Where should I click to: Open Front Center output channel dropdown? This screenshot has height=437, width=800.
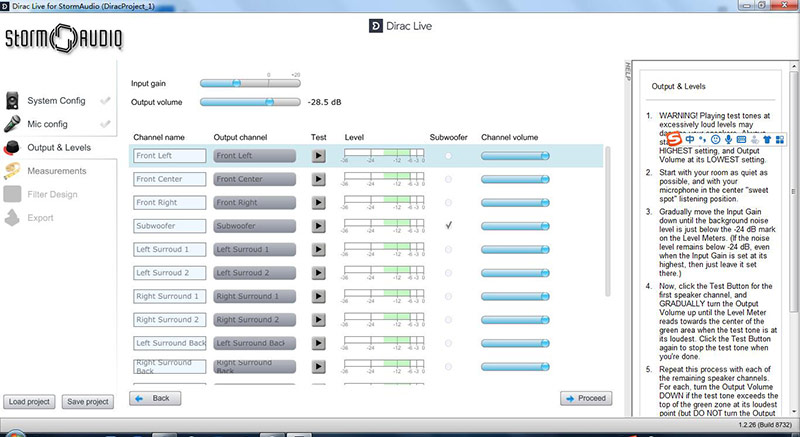coord(255,179)
